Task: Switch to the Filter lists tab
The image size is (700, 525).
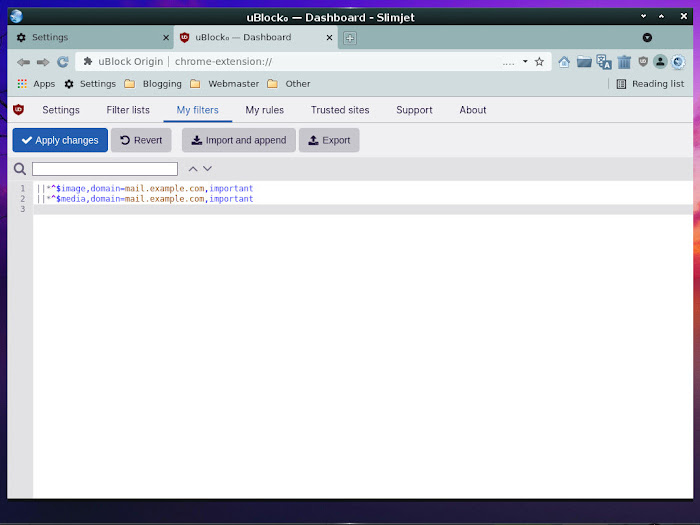Action: [x=128, y=110]
